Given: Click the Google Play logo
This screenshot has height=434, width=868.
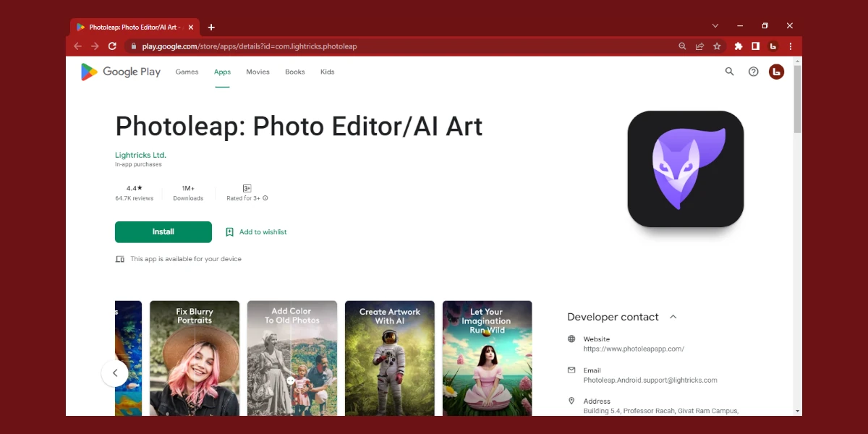Looking at the screenshot, I should [x=121, y=72].
